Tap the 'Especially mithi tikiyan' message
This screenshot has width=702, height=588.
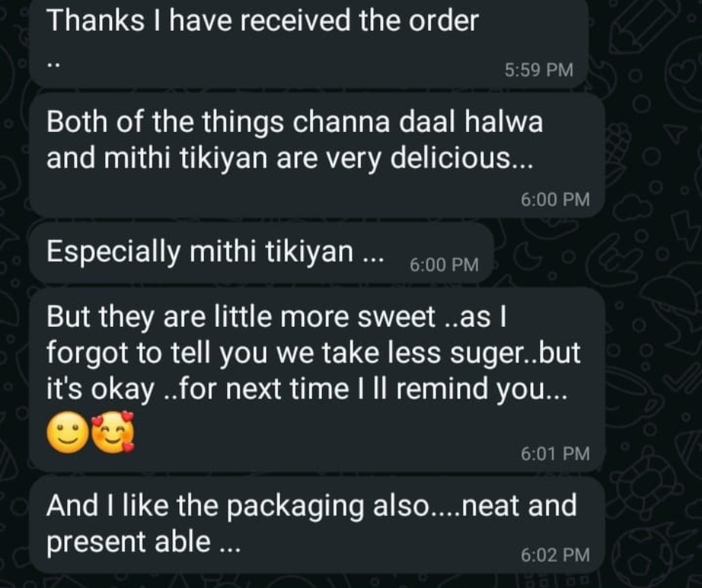(261, 253)
